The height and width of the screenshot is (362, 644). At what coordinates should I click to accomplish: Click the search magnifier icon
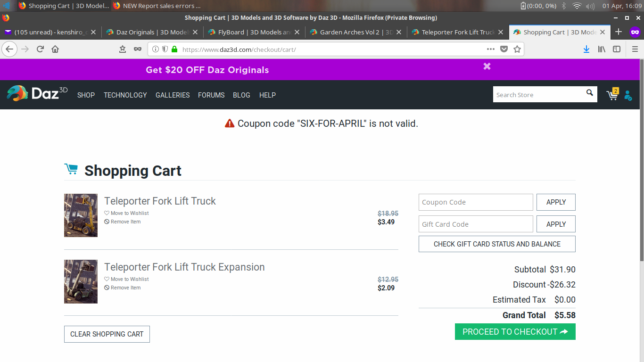point(589,93)
